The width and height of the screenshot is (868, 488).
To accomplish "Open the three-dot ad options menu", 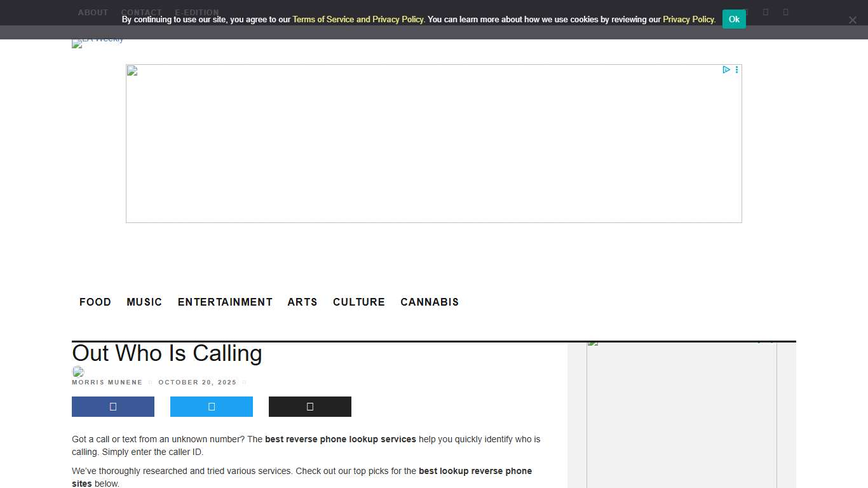I will [x=736, y=70].
